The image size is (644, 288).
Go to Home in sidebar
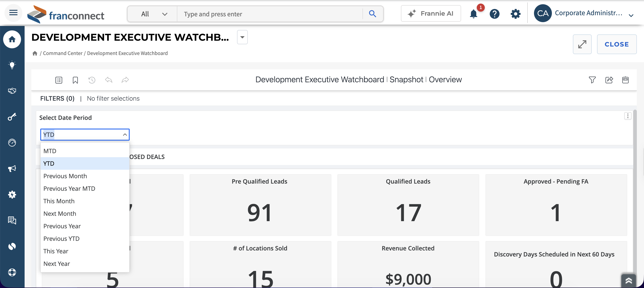point(12,39)
